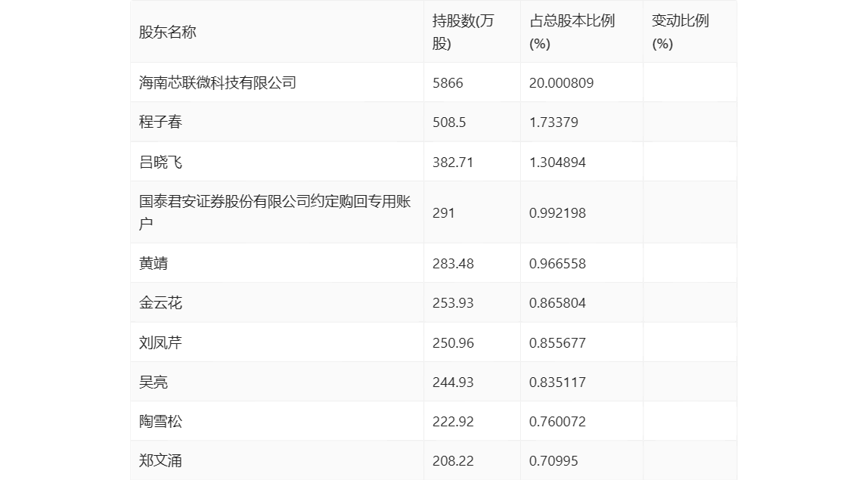
Task: Click the 股东名称 column header
Action: [x=168, y=32]
